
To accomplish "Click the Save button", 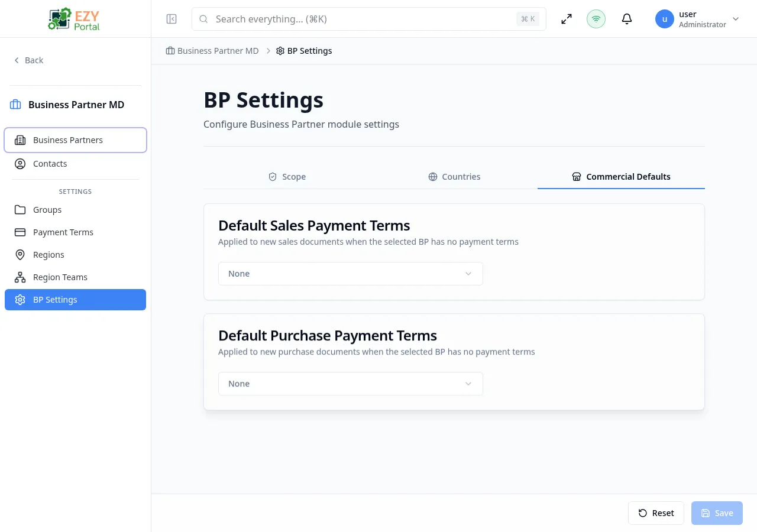I will coord(717,512).
